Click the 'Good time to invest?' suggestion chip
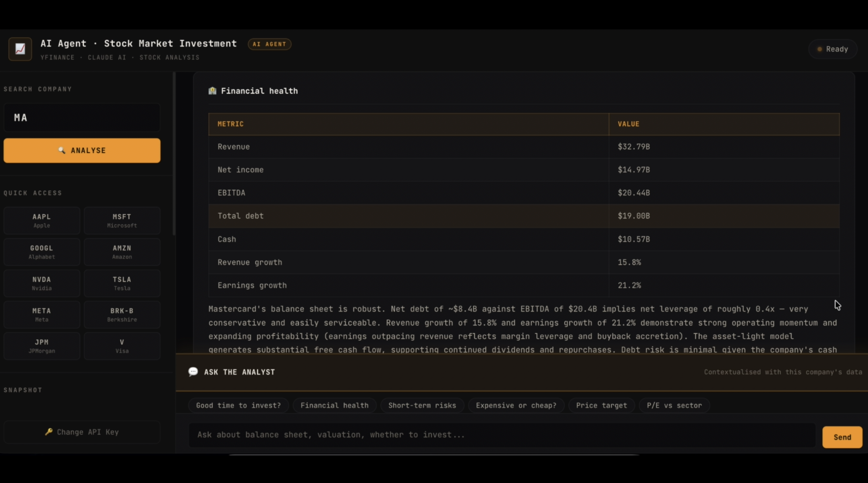 (238, 405)
